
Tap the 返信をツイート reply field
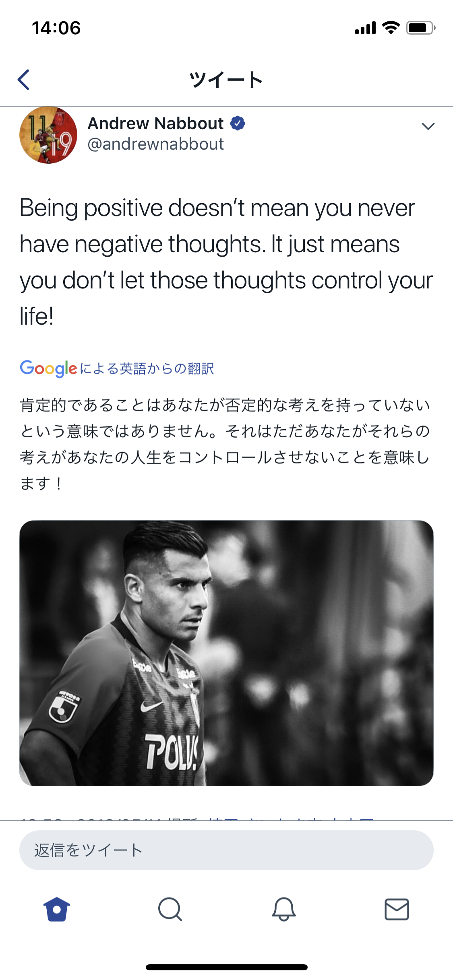point(226,850)
